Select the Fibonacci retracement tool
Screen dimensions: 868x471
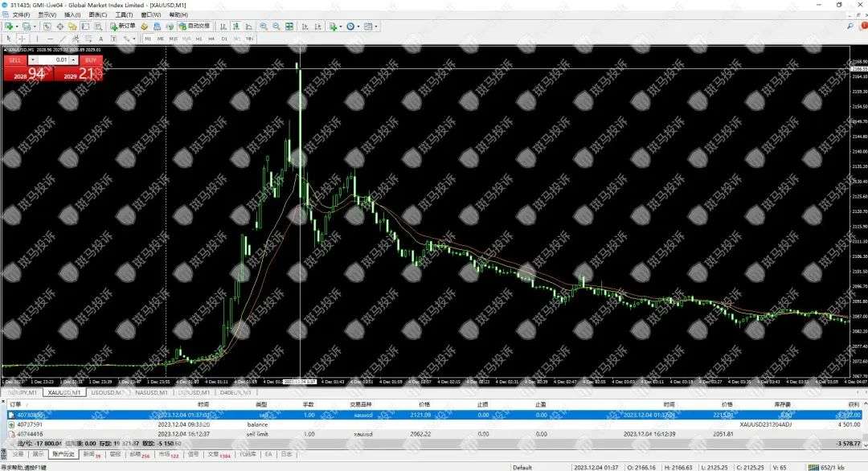tap(88, 39)
